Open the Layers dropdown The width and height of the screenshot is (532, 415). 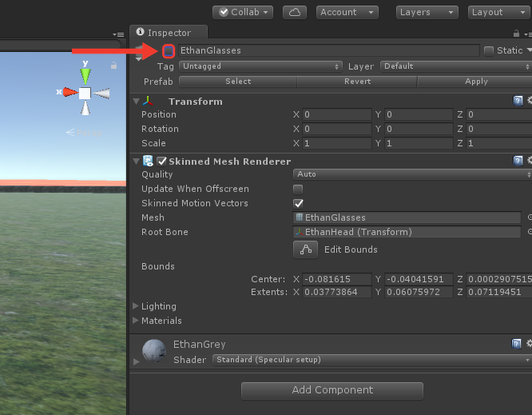click(427, 13)
